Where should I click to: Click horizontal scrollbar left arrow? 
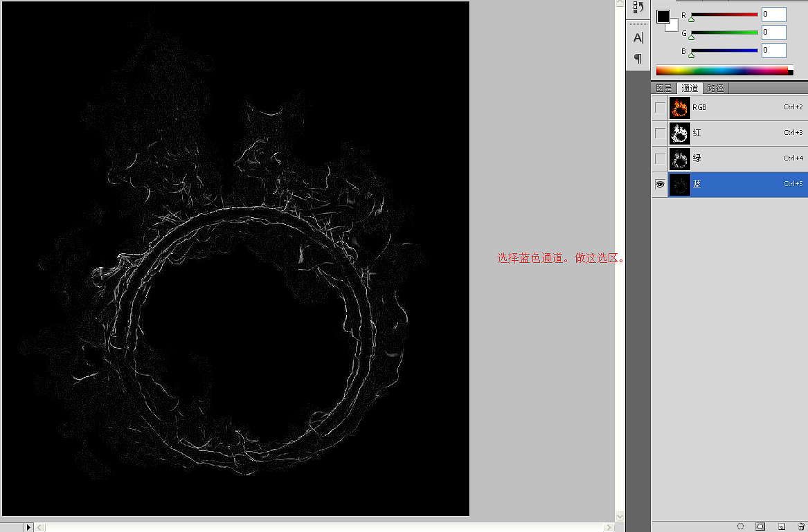pos(40,527)
